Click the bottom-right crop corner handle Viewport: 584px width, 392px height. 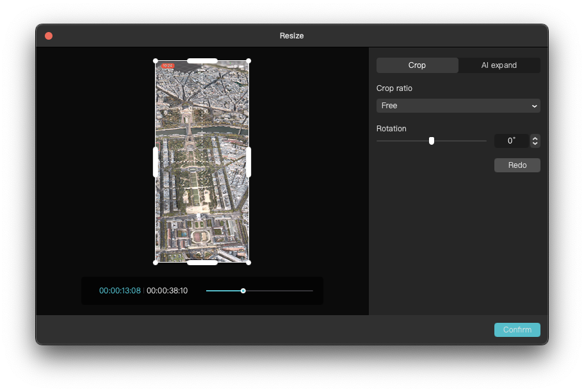[249, 263]
